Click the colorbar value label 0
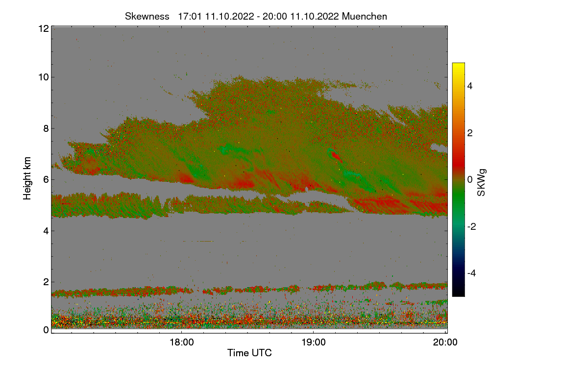Image resolution: width=588 pixels, height=392 pixels. point(469,179)
